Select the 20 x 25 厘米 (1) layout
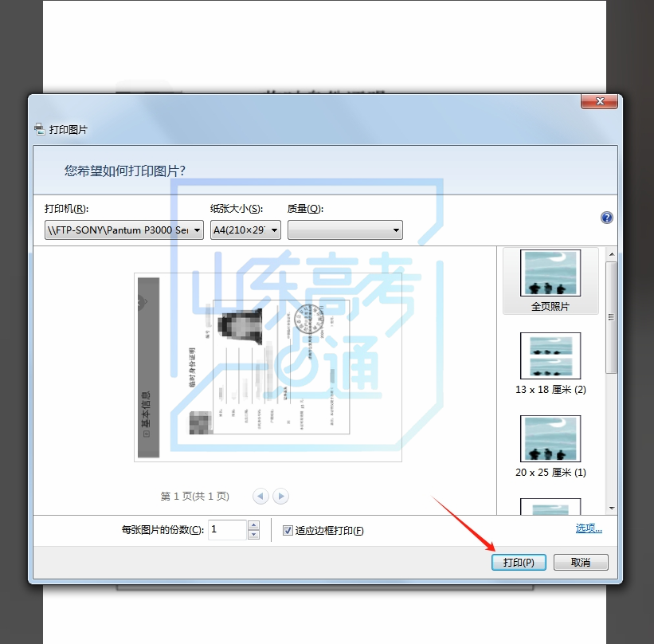The image size is (654, 644). point(550,446)
